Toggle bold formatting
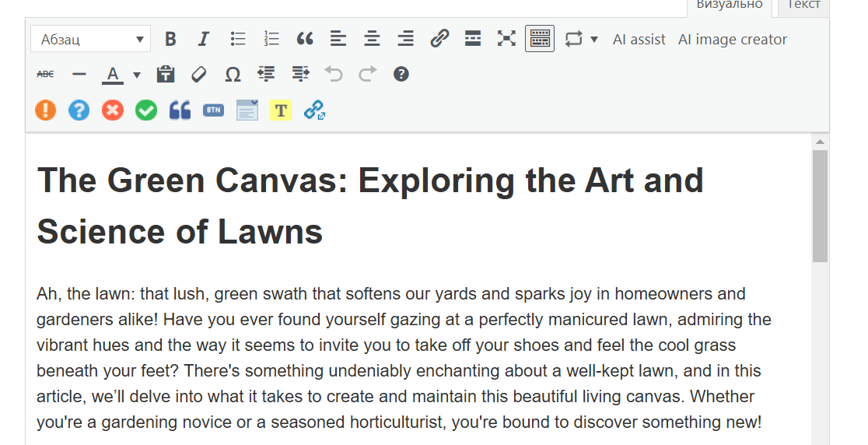868x445 pixels. pos(170,39)
